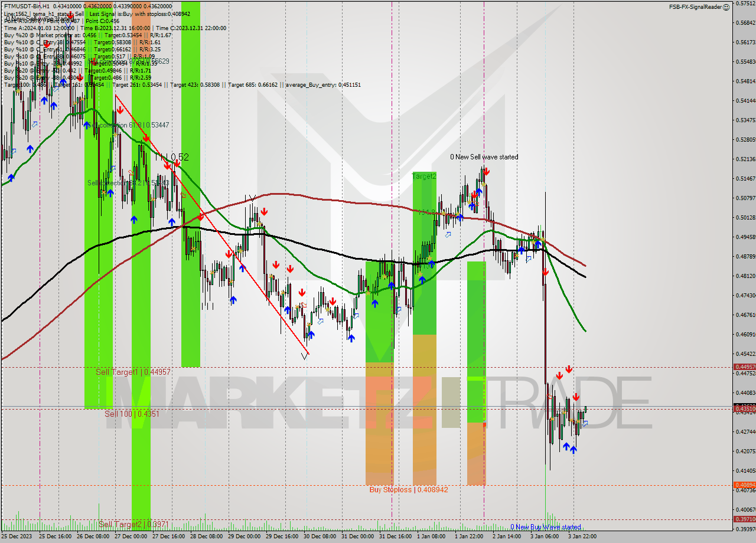Image resolution: width=756 pixels, height=543 pixels.
Task: Click the '31 Dec 16:00' time axis label
Action: tap(395, 537)
